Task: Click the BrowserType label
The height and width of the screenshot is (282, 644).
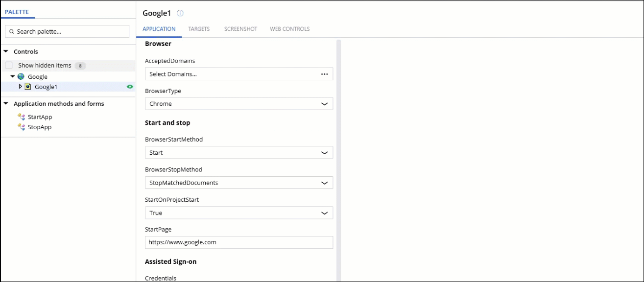Action: (x=163, y=91)
